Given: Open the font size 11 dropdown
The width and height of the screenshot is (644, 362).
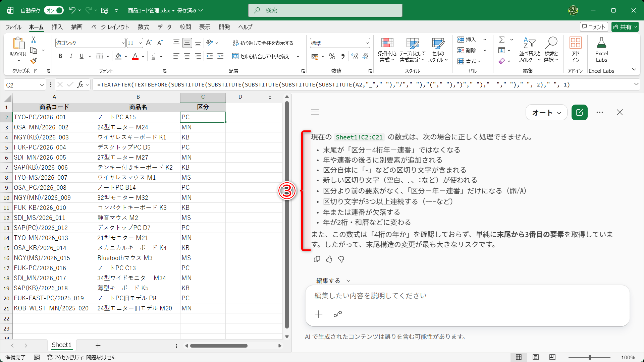Looking at the screenshot, I should pos(140,43).
